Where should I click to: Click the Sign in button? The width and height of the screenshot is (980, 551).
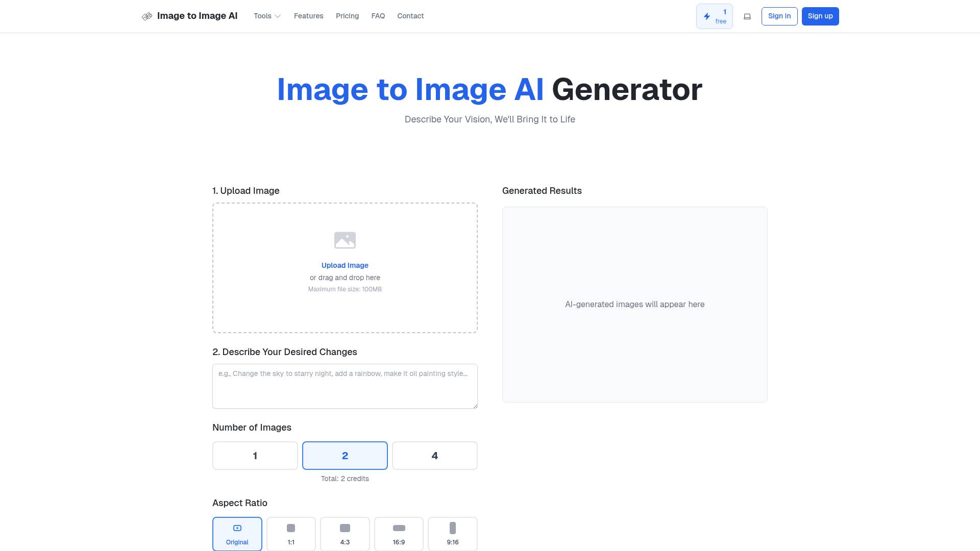(779, 16)
